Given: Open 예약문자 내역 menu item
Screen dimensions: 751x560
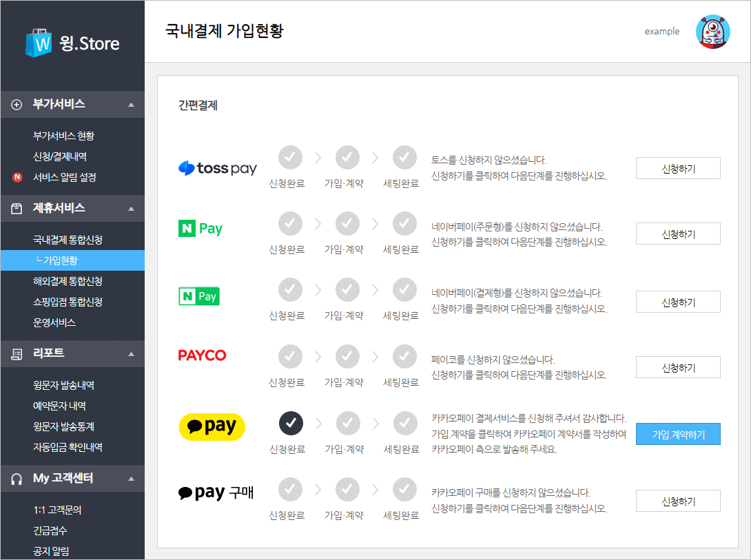Looking at the screenshot, I should pos(59,406).
